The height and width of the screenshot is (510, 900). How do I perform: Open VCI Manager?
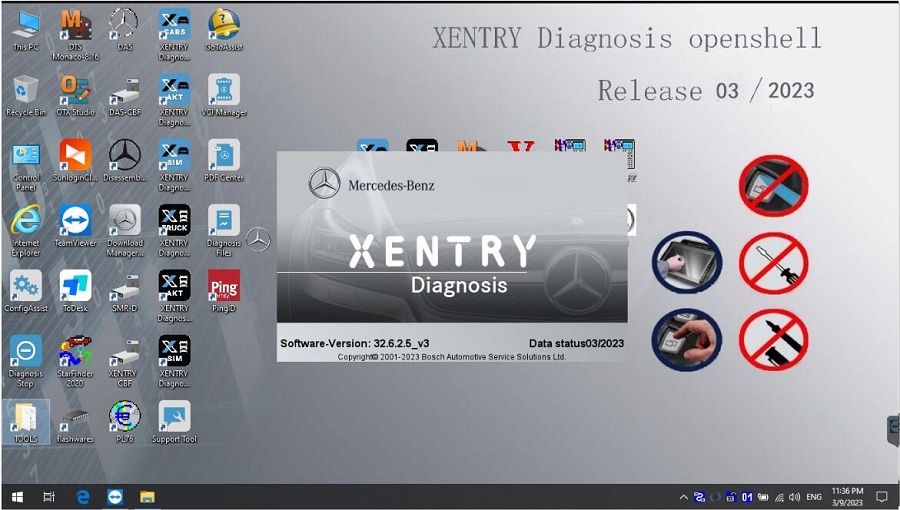224,96
